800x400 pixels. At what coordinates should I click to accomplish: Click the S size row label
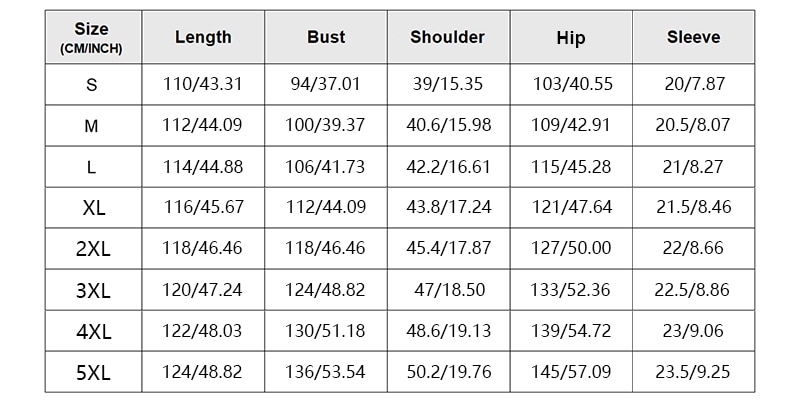93,85
